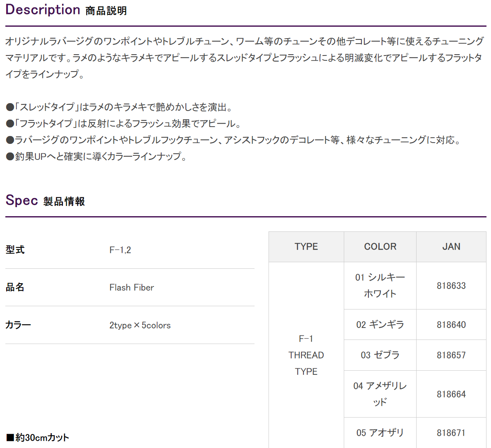Click the 03 ゼブラ color cell
Viewport: 491px width, 448px height.
(x=380, y=355)
